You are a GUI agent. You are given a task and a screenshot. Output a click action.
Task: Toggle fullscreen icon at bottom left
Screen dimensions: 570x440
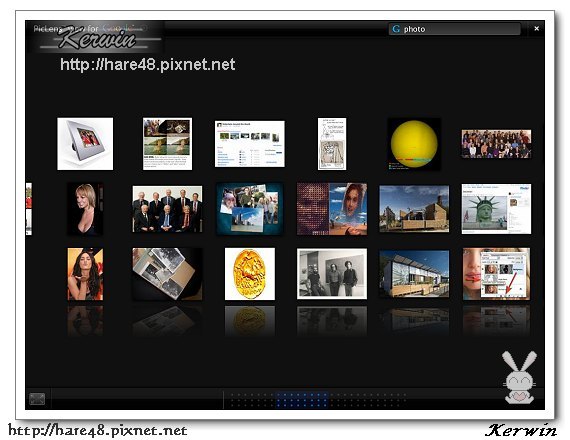tap(37, 399)
